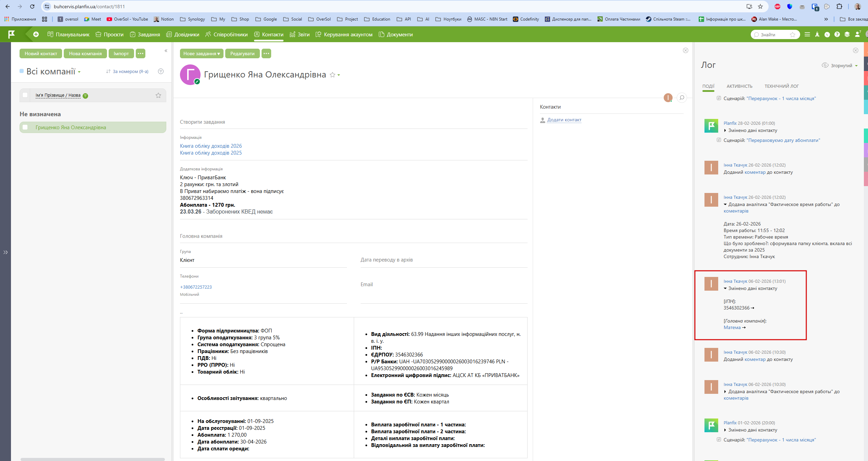This screenshot has width=868, height=461.
Task: Click the rocket icon in top bar
Action: pyautogui.click(x=817, y=35)
